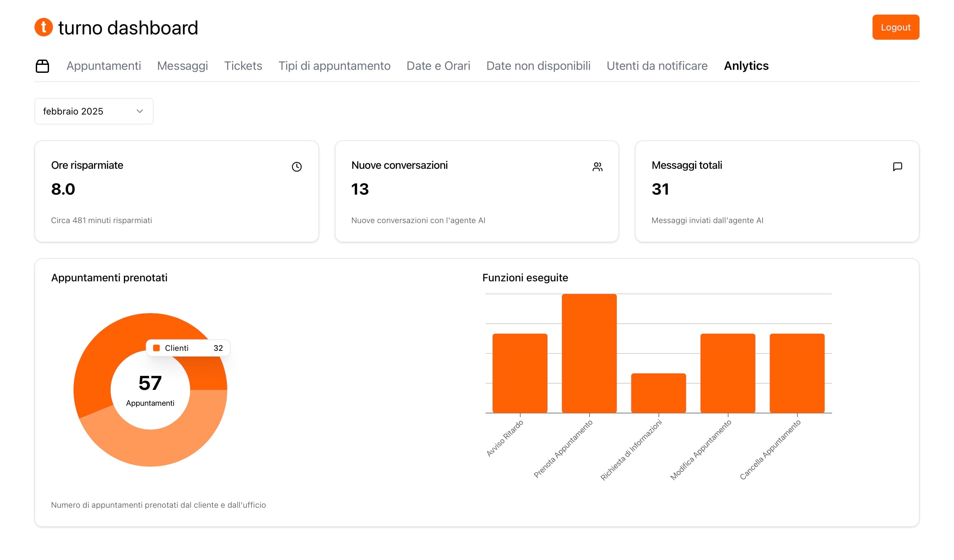Click 'Nuove conversazioni con l'agente AI' text
The image size is (954, 560).
coord(418,220)
